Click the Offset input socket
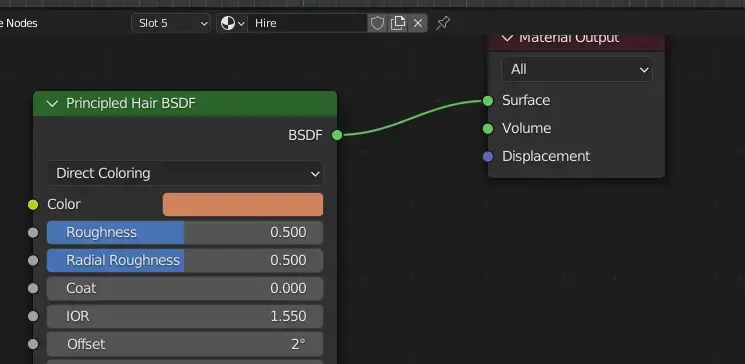The image size is (745, 364). (33, 344)
